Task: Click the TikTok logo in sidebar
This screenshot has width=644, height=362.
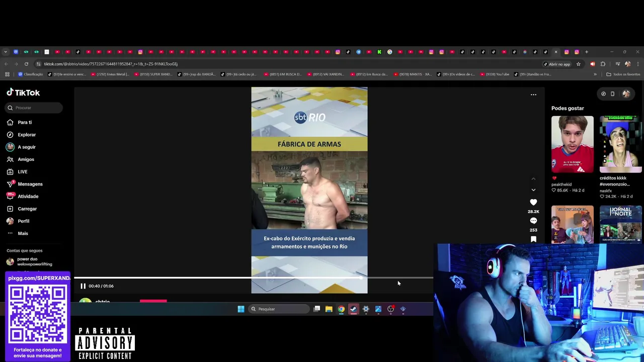Action: [23, 93]
